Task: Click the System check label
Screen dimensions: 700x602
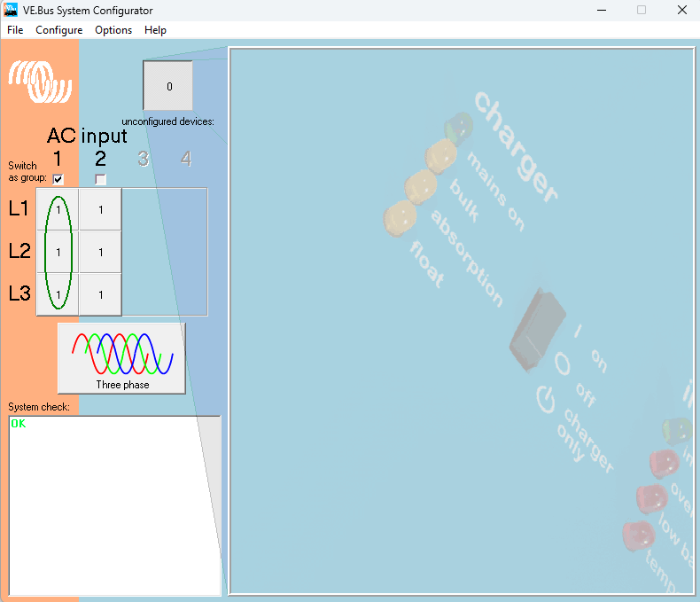Action: pos(39,407)
